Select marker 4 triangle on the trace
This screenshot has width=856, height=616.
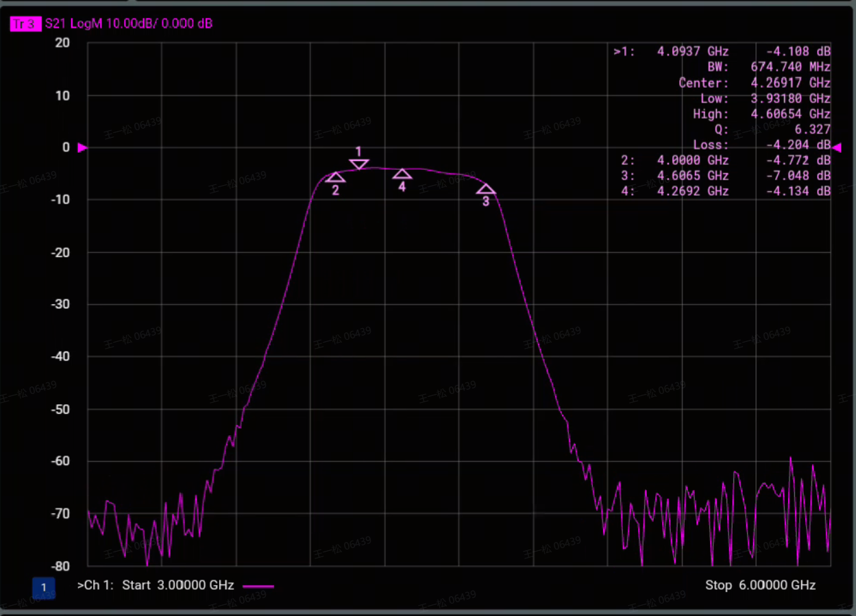click(402, 174)
